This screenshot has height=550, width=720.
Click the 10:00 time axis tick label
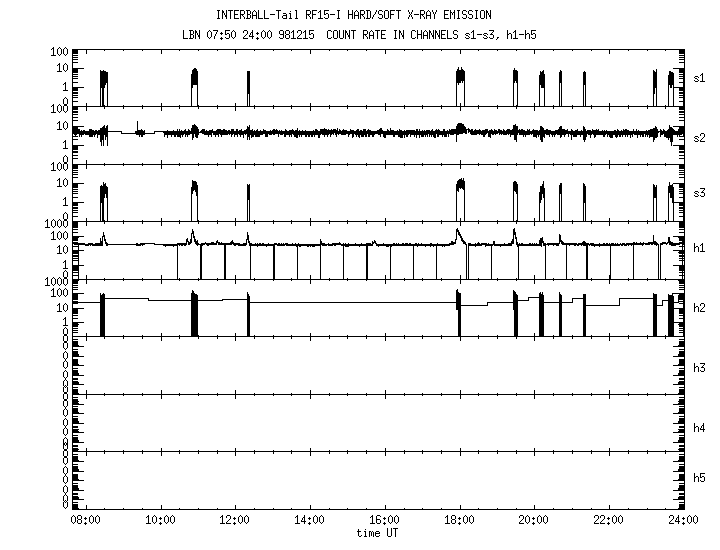pyautogui.click(x=160, y=521)
